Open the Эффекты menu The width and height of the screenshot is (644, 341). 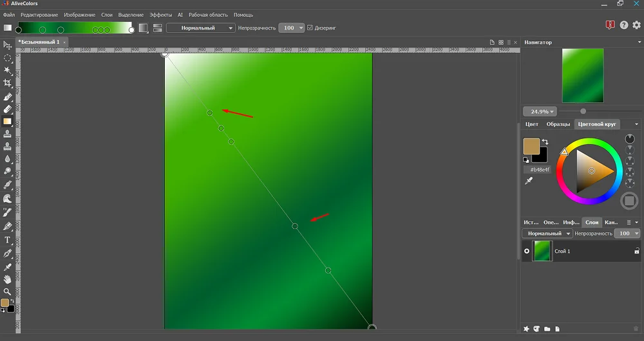pos(160,15)
